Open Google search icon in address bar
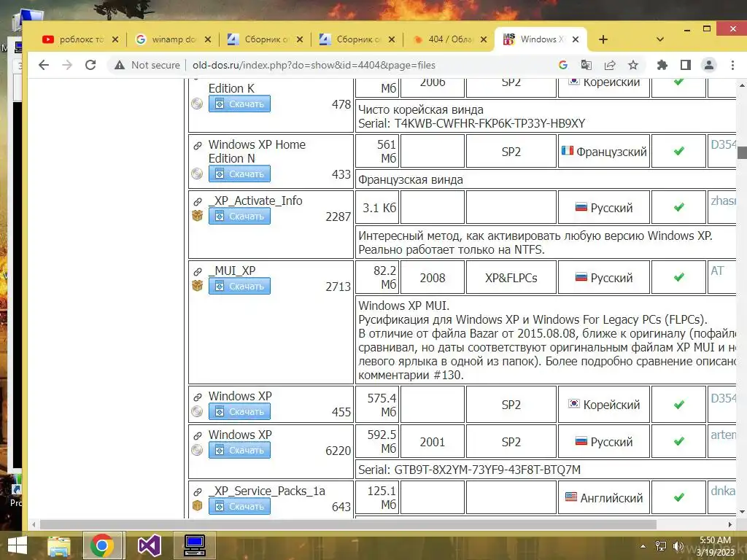The height and width of the screenshot is (560, 747). point(563,65)
